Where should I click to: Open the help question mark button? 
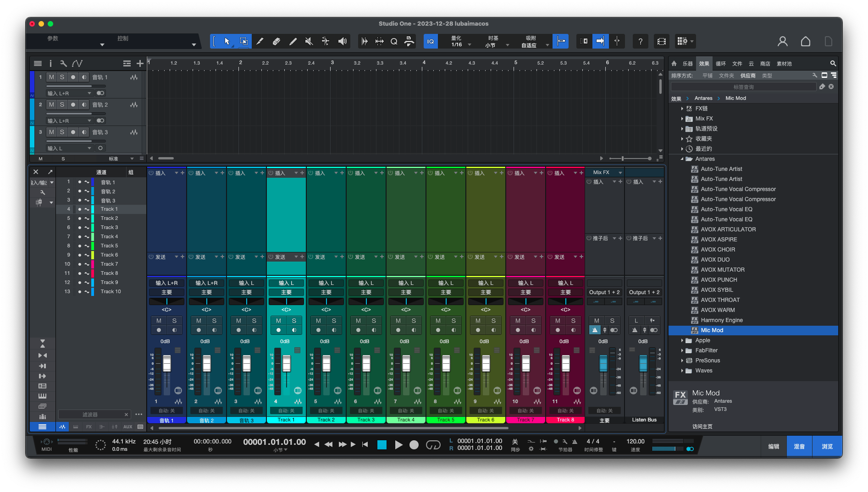tap(641, 41)
